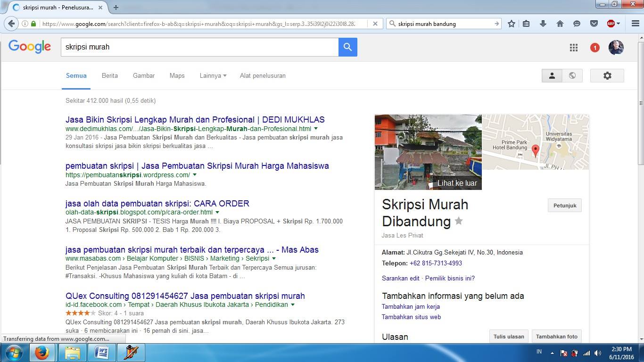Click the Tulis ulasan button
644x362 pixels.
pyautogui.click(x=509, y=337)
